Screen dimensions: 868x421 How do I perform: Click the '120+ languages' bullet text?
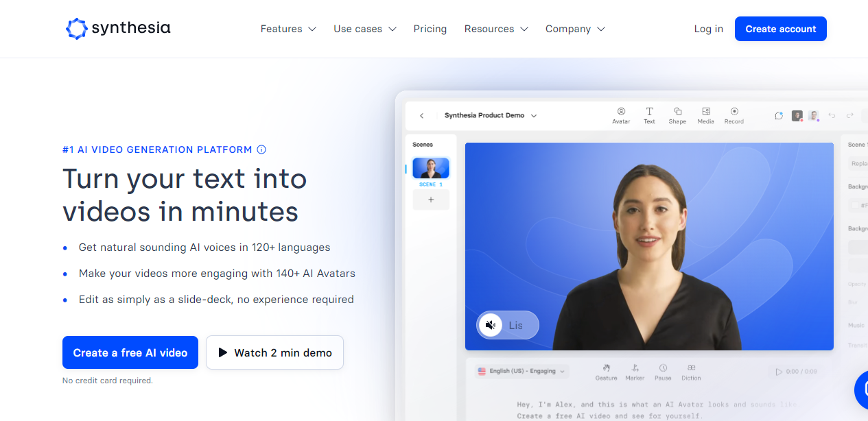[x=204, y=248]
